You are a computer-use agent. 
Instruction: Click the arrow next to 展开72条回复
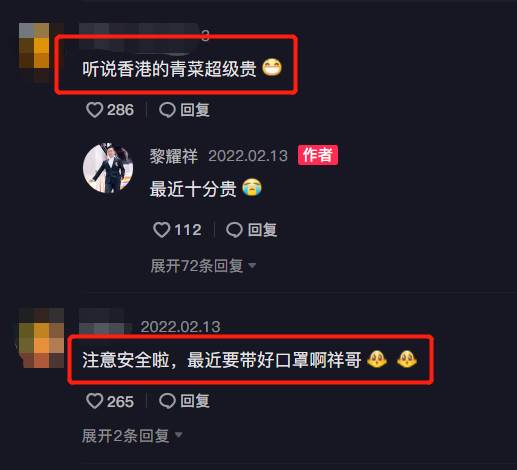pos(252,266)
